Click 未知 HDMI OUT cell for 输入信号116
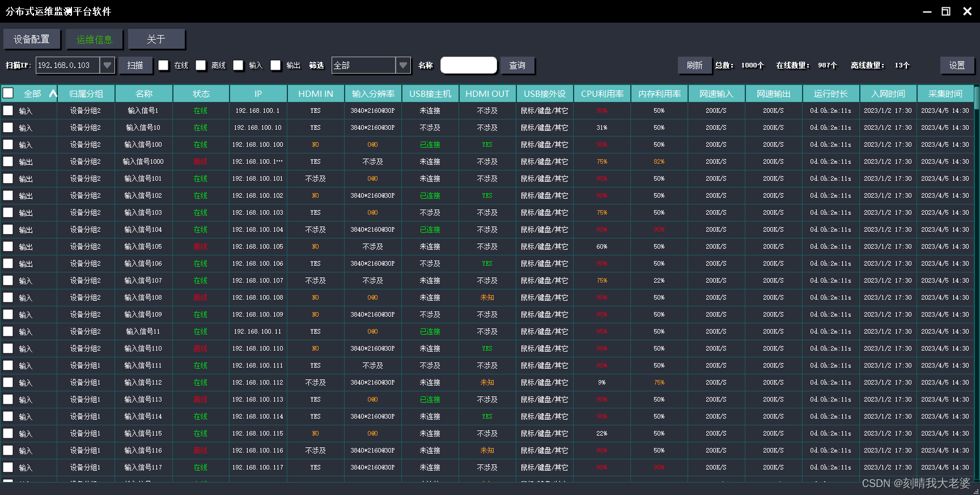Viewport: 980px width, 495px height. (487, 450)
